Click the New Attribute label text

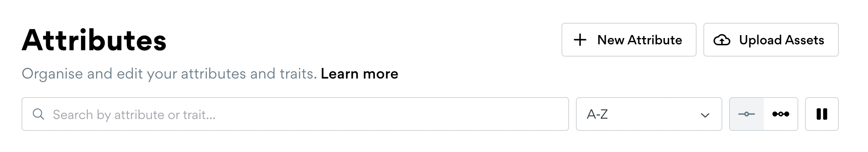(640, 40)
